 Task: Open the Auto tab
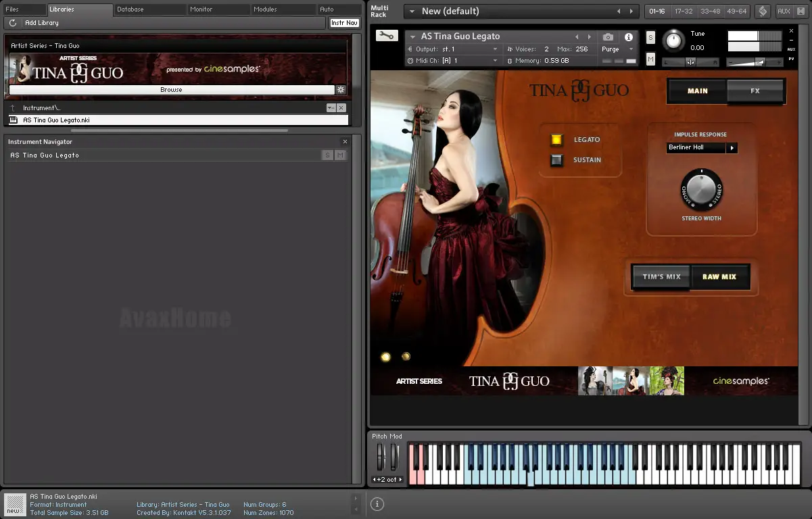click(339, 9)
